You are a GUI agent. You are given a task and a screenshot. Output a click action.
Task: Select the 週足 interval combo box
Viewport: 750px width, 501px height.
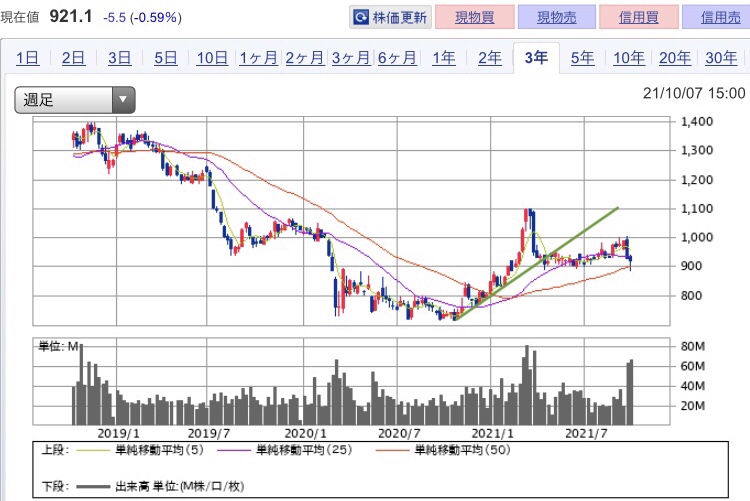pyautogui.click(x=75, y=100)
